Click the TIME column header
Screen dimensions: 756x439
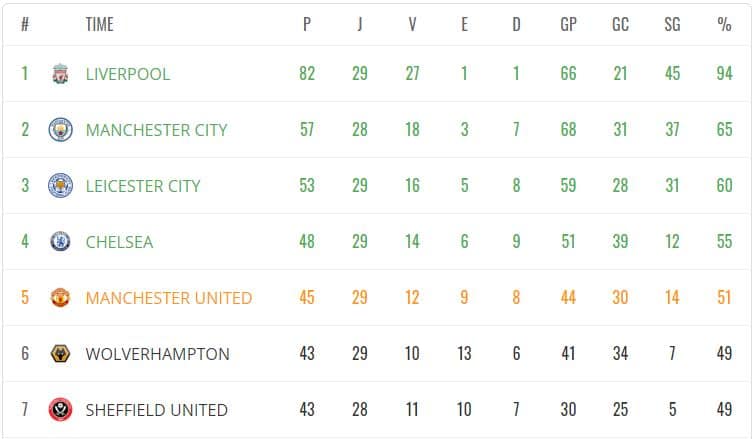click(x=100, y=24)
